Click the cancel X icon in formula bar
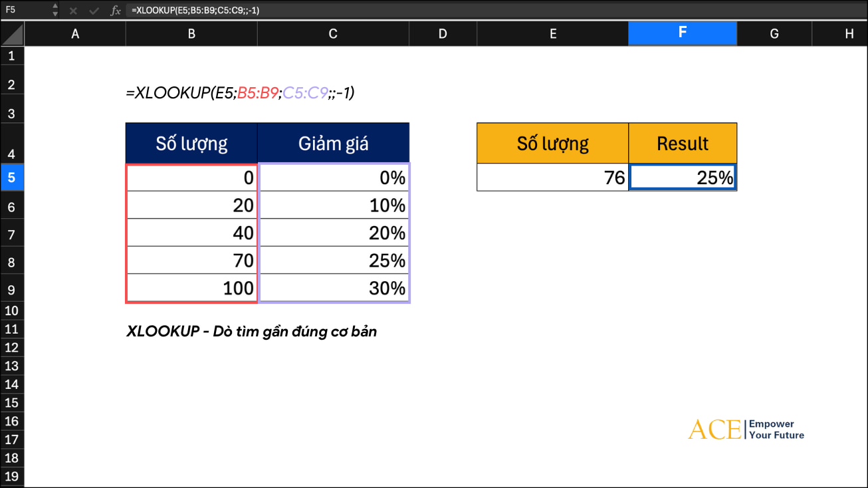 (73, 11)
